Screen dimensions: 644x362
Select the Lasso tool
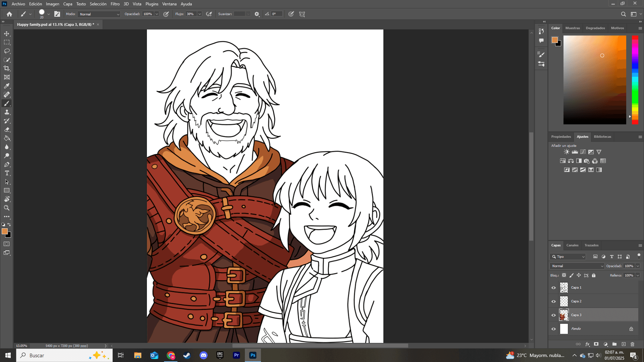[x=7, y=51]
